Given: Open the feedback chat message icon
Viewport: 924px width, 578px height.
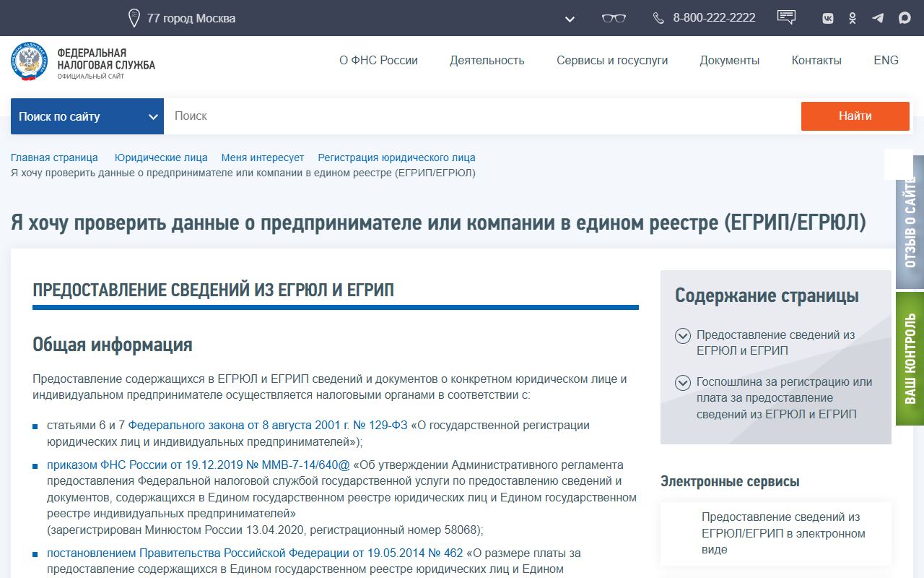Looking at the screenshot, I should (x=786, y=17).
